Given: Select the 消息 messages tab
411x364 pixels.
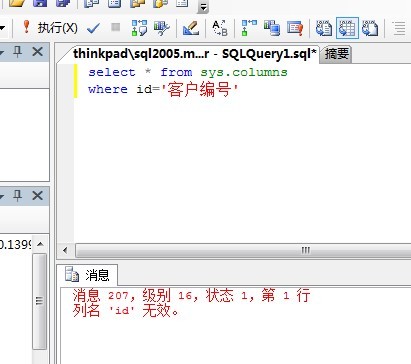Looking at the screenshot, I should tap(87, 275).
